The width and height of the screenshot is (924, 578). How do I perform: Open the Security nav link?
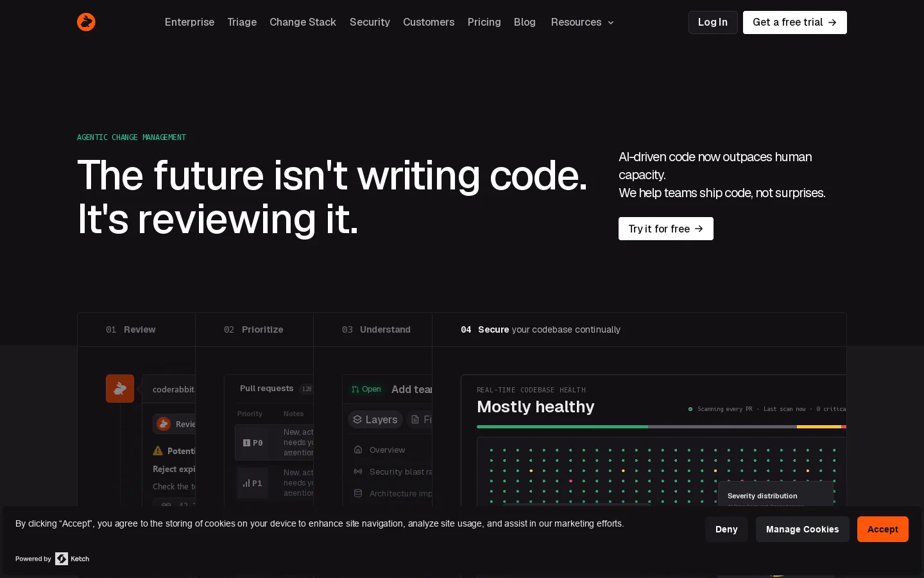click(x=370, y=22)
